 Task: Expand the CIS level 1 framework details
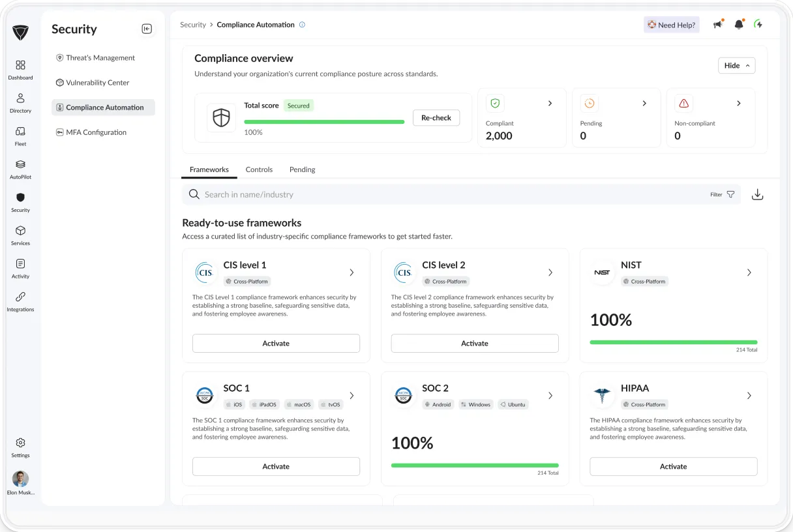pos(352,272)
